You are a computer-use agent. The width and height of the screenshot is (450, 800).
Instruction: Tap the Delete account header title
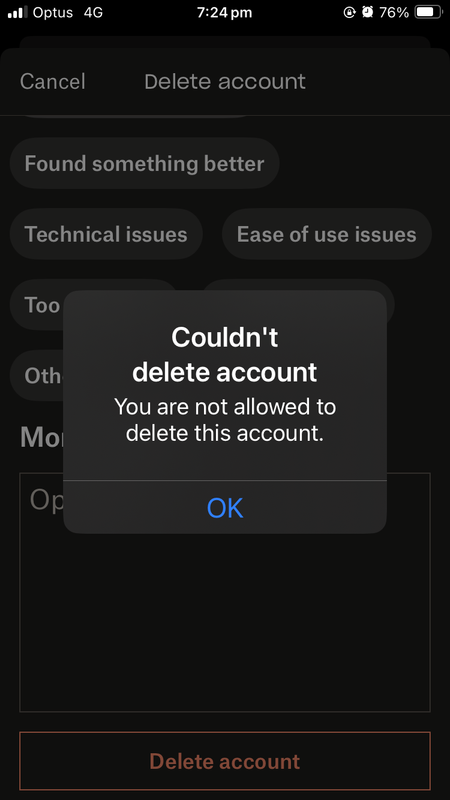point(225,82)
